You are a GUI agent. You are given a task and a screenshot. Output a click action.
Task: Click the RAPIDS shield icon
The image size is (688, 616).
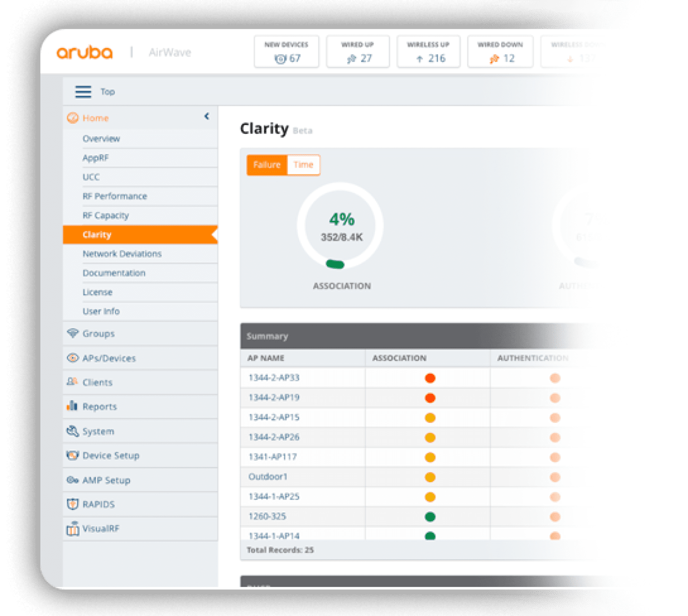click(72, 504)
